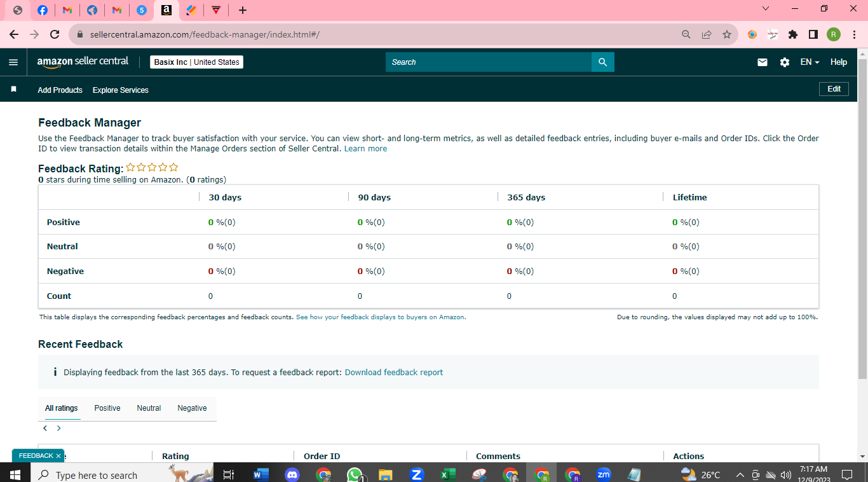
Task: Open File Explorer from the taskbar
Action: tap(385, 474)
